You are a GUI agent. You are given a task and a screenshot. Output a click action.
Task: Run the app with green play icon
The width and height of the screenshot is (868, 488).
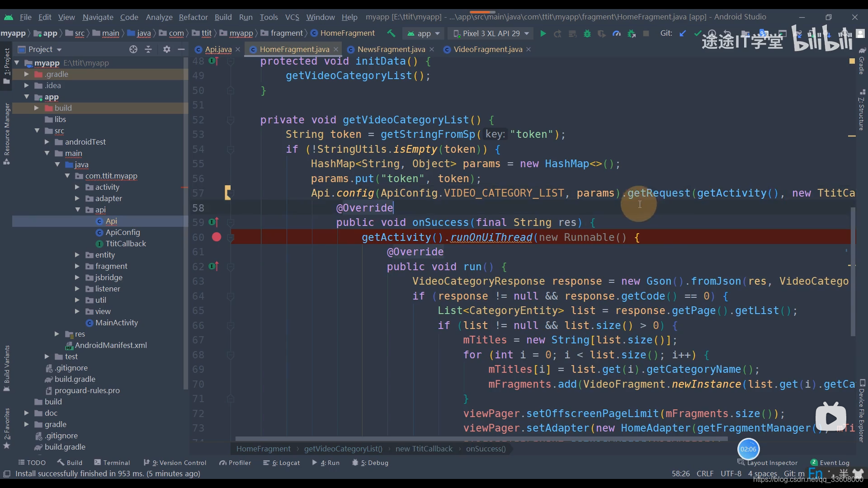click(x=543, y=33)
